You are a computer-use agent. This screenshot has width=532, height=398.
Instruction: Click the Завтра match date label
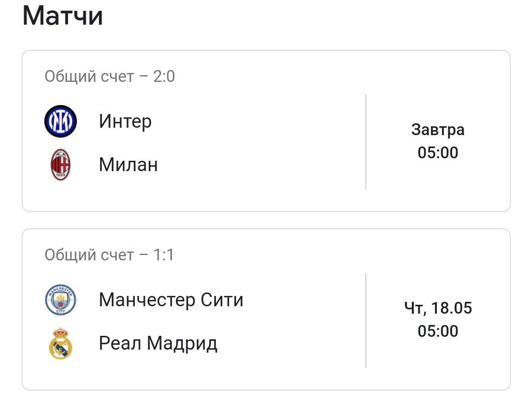click(x=438, y=130)
